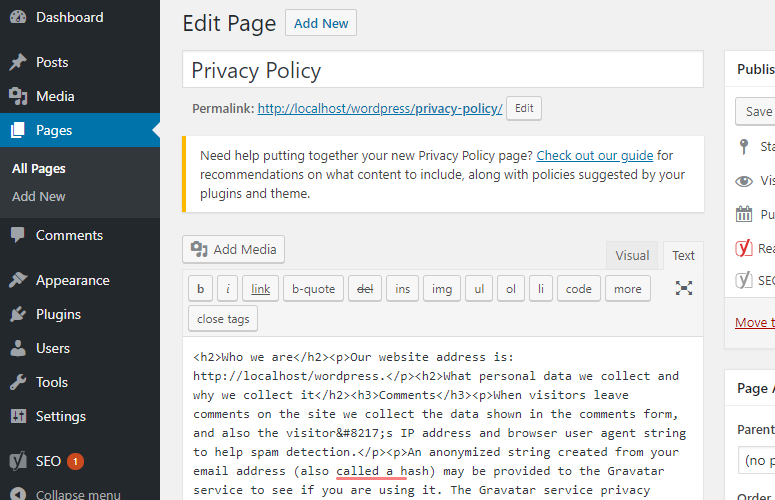Screen dimensions: 775x500
Task: Click the Collapse menu arrow icon
Action: (x=18, y=494)
